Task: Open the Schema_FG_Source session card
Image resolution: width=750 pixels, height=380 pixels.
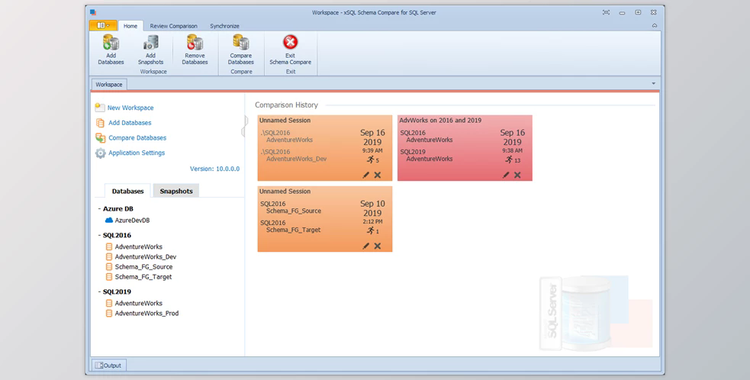Action: click(325, 219)
